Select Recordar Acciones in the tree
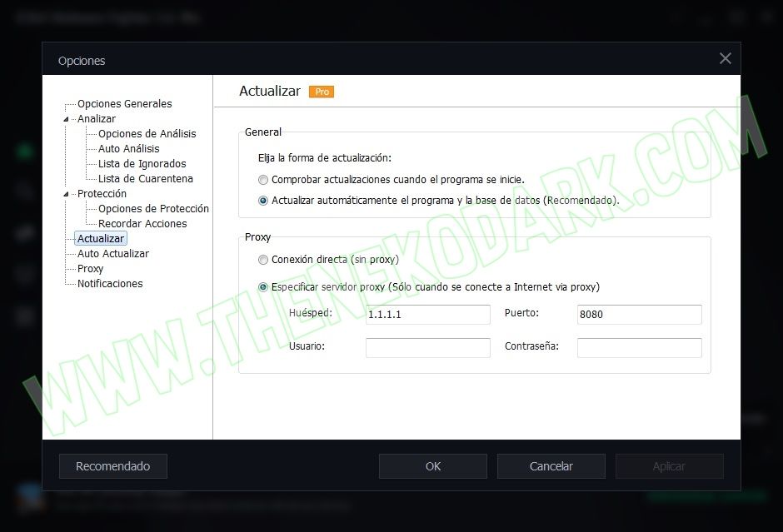The width and height of the screenshot is (783, 532). point(142,224)
